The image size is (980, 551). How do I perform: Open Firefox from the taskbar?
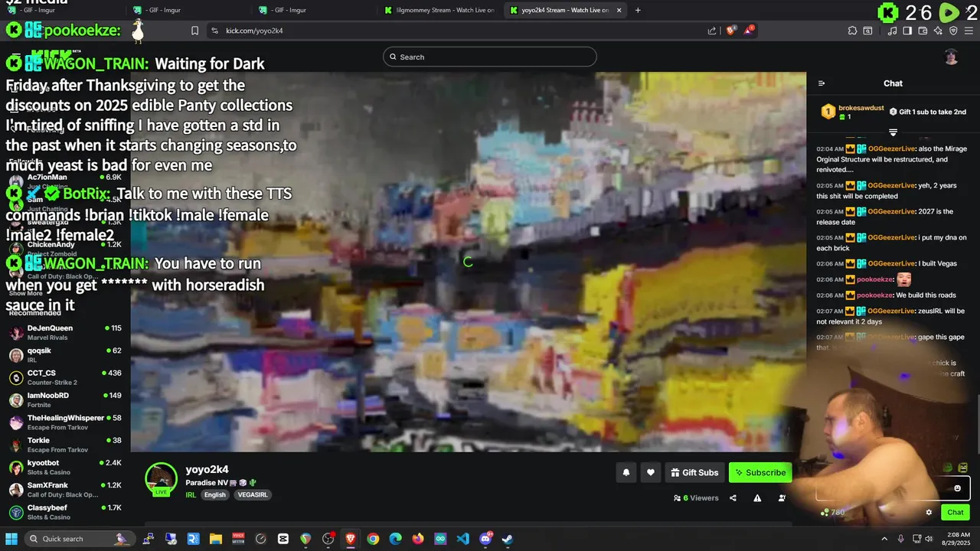[418, 539]
